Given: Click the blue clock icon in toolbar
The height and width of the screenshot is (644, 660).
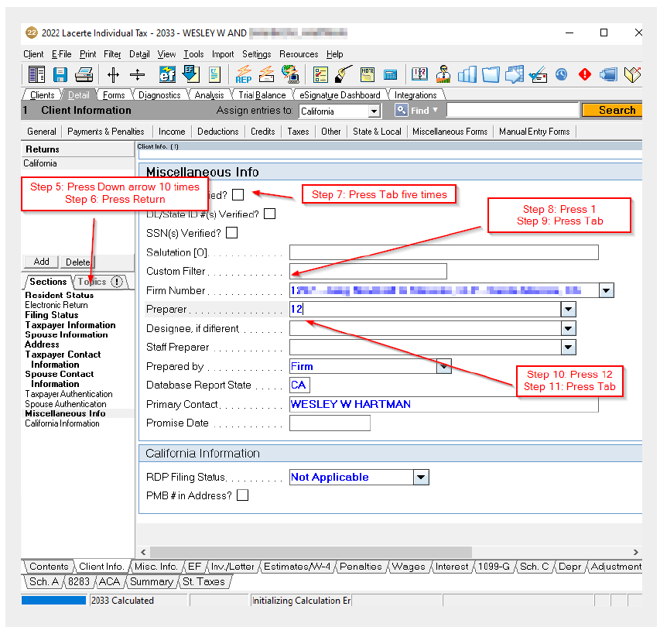Looking at the screenshot, I should click(561, 74).
